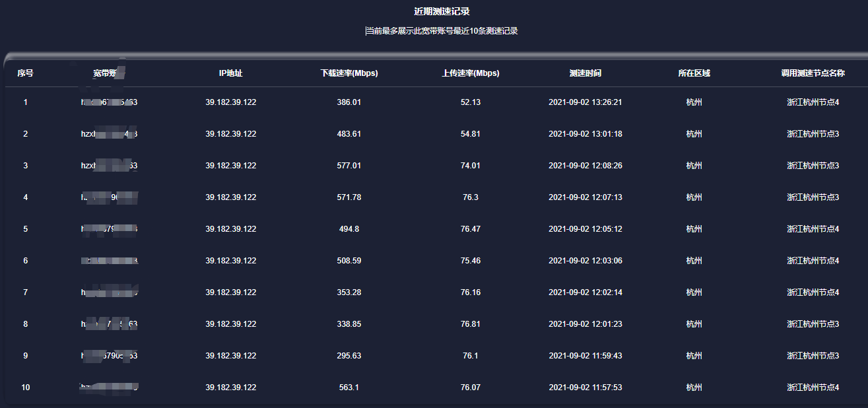Click node name in 12:05:12 row
The width and height of the screenshot is (868, 408).
tap(813, 229)
